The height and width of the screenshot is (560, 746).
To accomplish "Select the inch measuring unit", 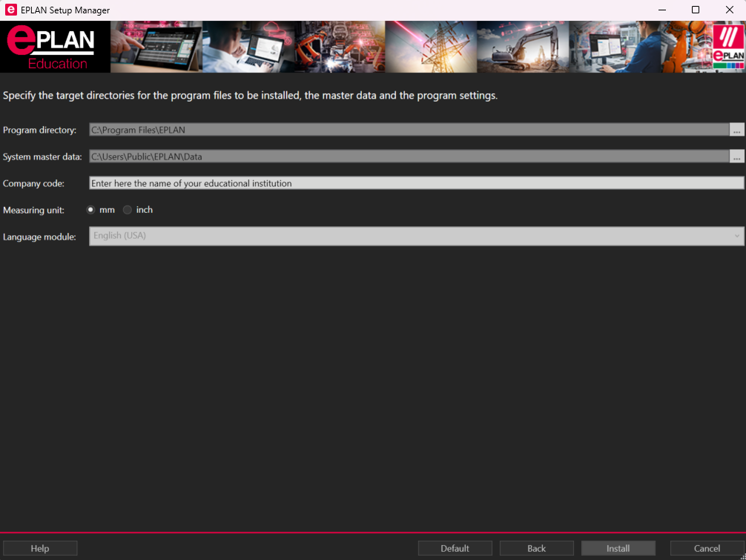I will pyautogui.click(x=127, y=209).
